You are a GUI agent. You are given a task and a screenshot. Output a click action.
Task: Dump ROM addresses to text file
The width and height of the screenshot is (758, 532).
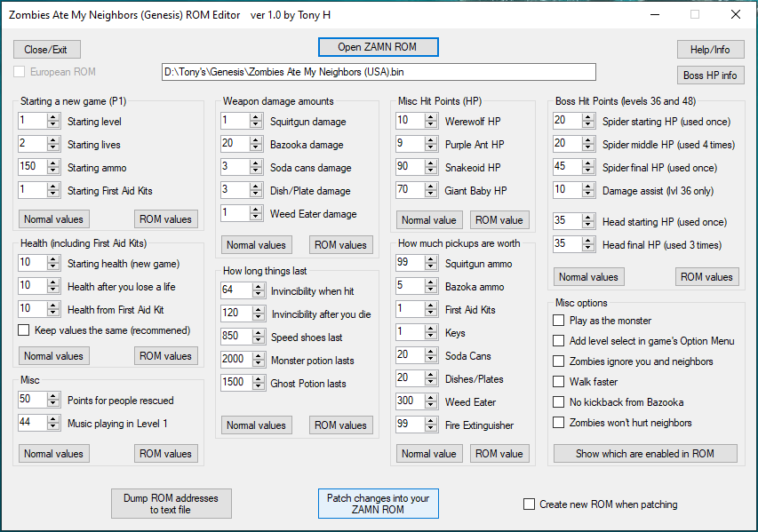[172, 504]
